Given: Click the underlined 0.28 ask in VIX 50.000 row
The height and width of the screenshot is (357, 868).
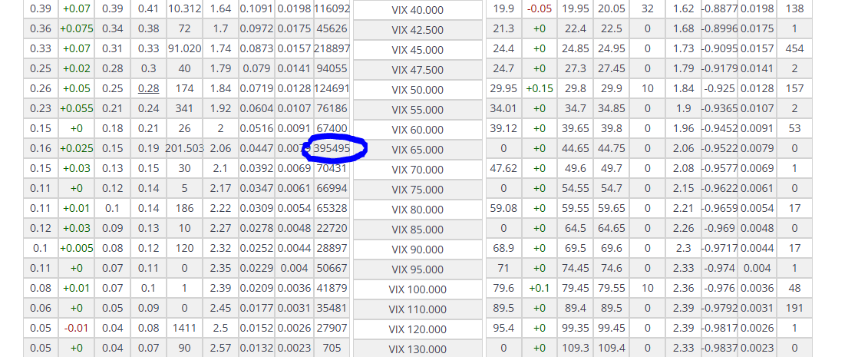Looking at the screenshot, I should coord(148,88).
